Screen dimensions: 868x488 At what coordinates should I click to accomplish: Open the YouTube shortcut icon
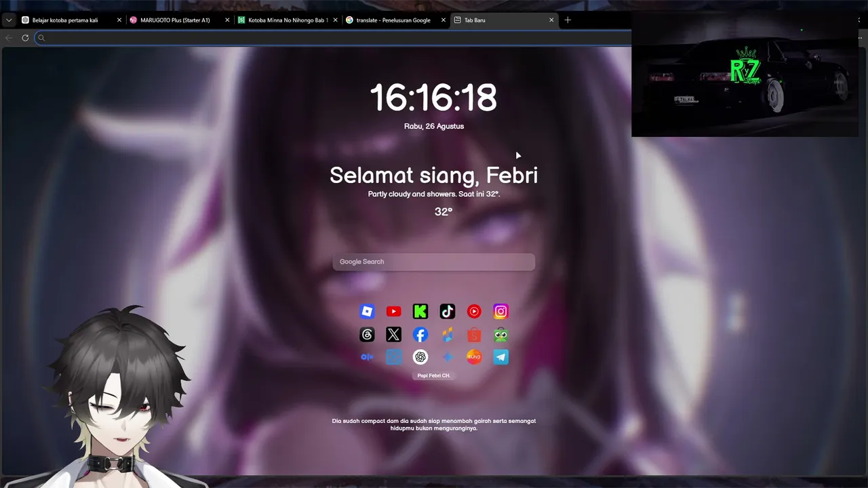[393, 312]
